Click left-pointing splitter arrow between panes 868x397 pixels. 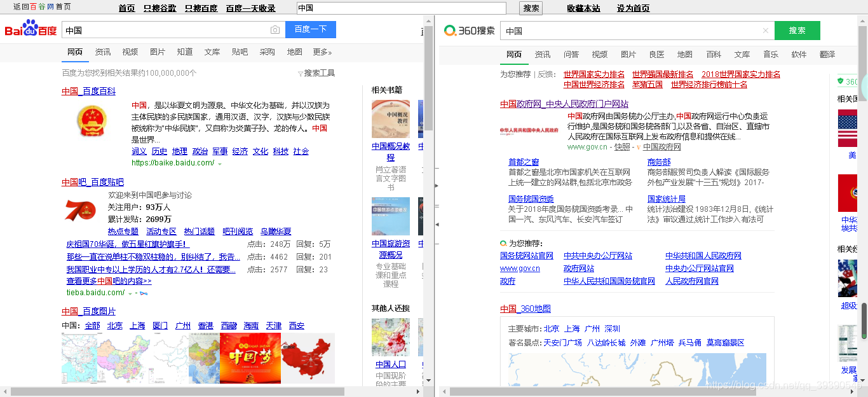click(437, 225)
